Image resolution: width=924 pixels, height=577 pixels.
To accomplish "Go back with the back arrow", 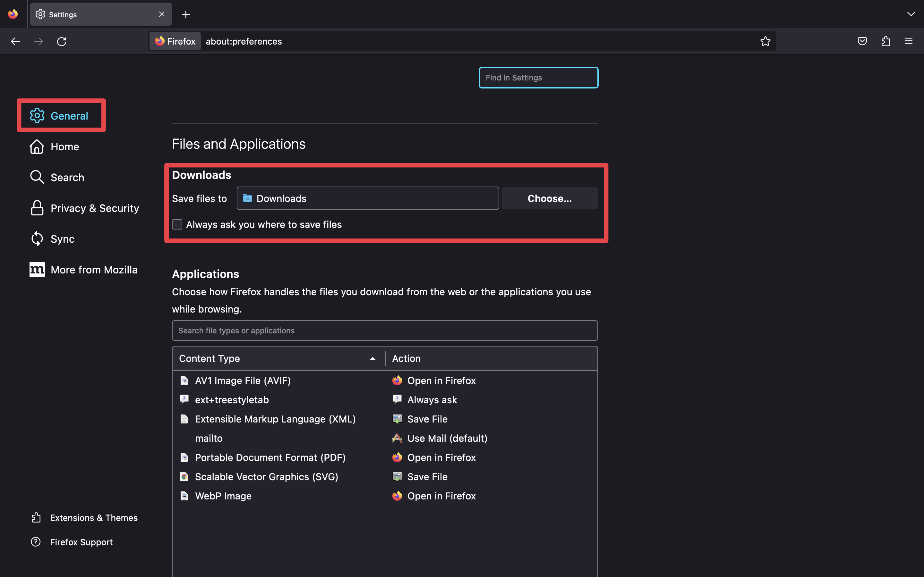I will (15, 41).
